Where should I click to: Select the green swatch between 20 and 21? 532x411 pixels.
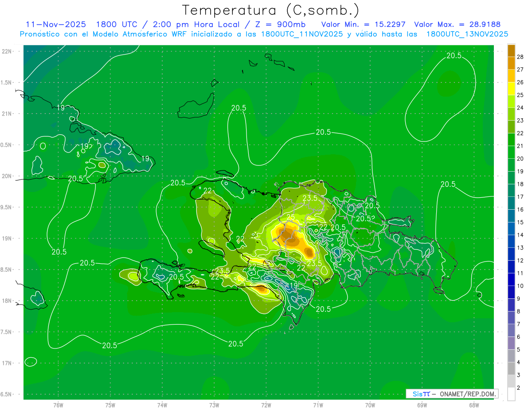(x=511, y=153)
